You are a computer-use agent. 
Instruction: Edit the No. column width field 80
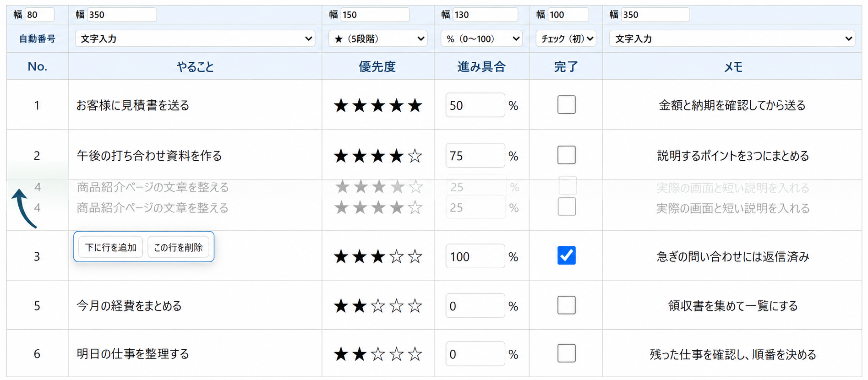pos(39,15)
